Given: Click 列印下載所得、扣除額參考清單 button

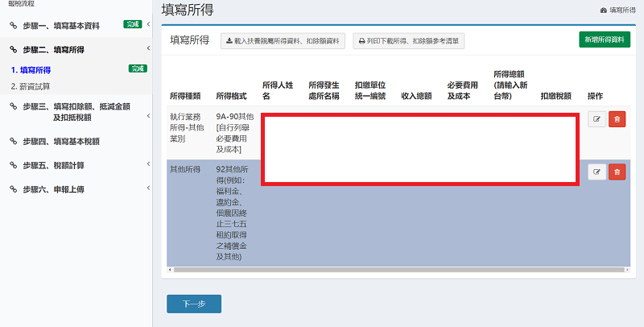Looking at the screenshot, I should [x=409, y=41].
